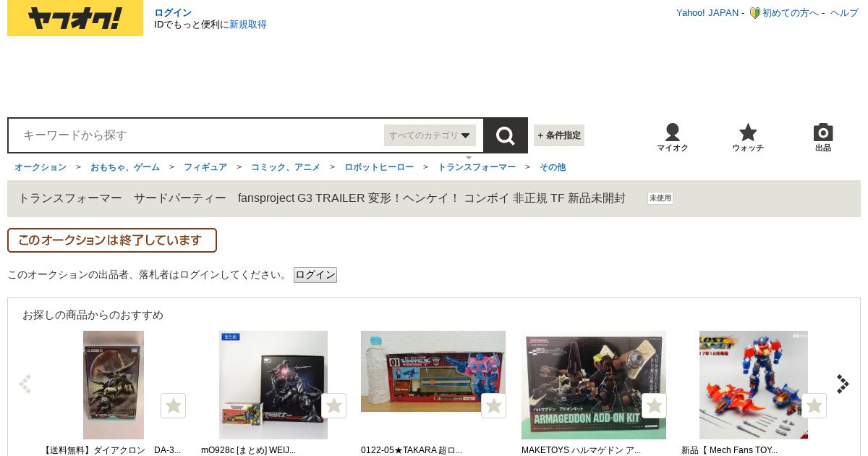Open the ヘルプ link
This screenshot has height=456, width=868.
coord(844,13)
